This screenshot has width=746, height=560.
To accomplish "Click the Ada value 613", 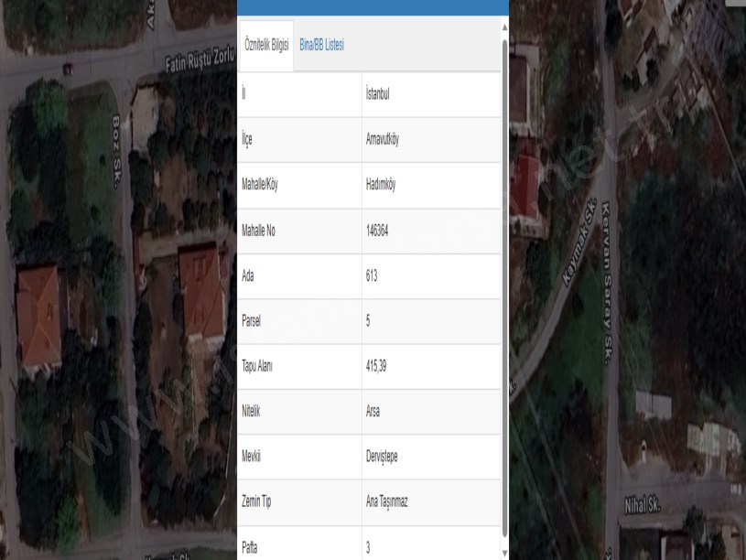I will [x=372, y=275].
